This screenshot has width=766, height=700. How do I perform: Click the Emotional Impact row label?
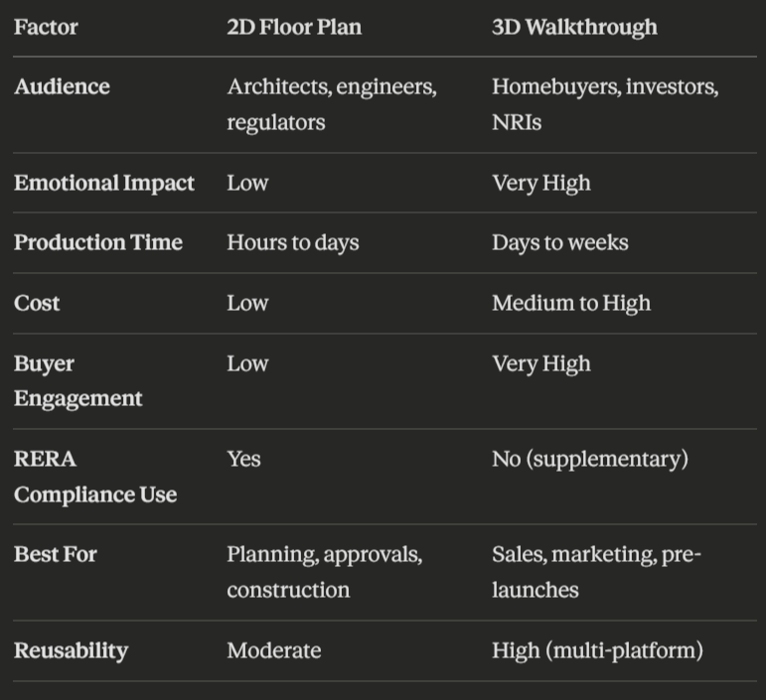pyautogui.click(x=104, y=183)
